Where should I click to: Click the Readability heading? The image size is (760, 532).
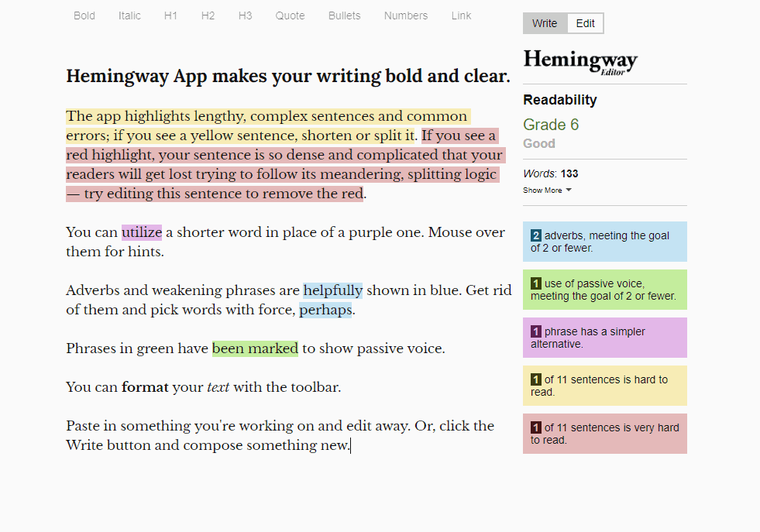pyautogui.click(x=560, y=100)
